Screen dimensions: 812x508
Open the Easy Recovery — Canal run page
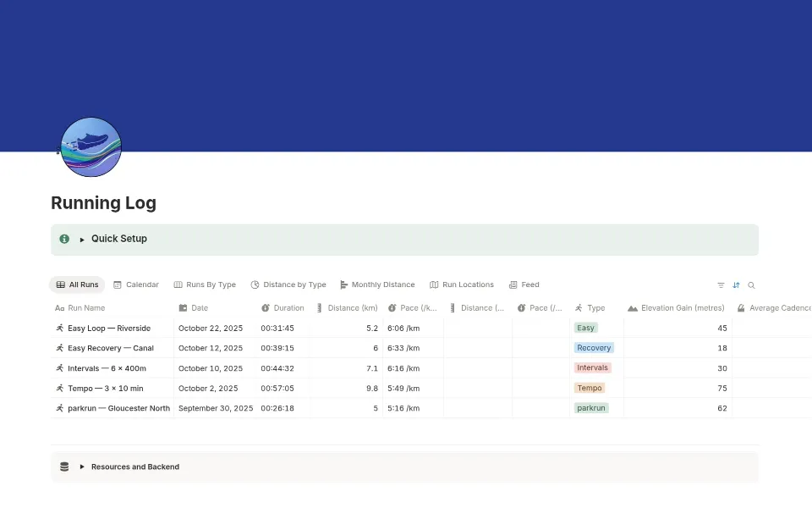coord(111,348)
